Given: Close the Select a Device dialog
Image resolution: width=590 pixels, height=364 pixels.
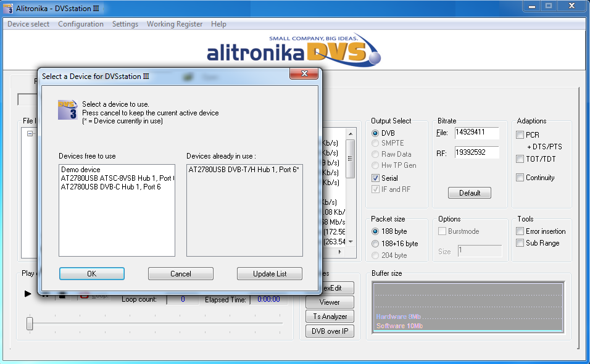Looking at the screenshot, I should tap(304, 75).
